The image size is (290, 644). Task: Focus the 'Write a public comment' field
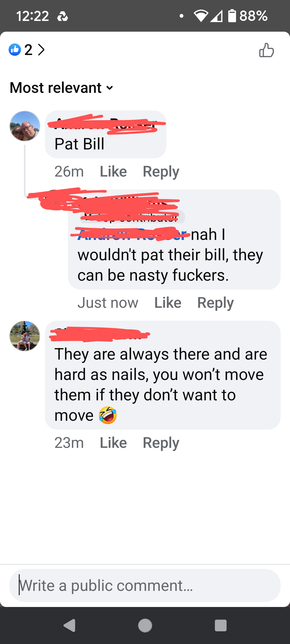(x=145, y=586)
